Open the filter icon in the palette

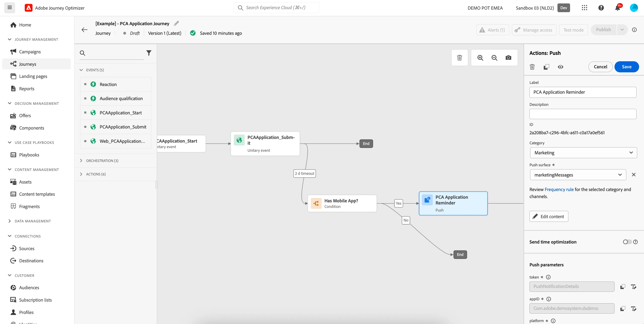tap(149, 53)
